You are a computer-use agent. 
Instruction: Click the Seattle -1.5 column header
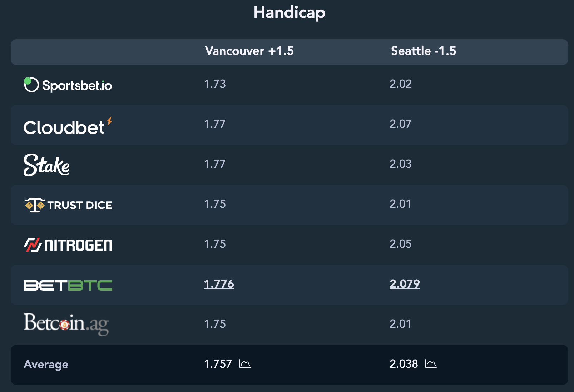pyautogui.click(x=424, y=51)
